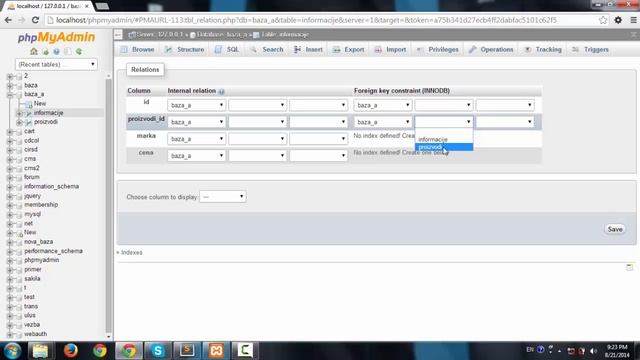Open the Recent tables dropdown
This screenshot has height=360, width=640.
click(56, 64)
